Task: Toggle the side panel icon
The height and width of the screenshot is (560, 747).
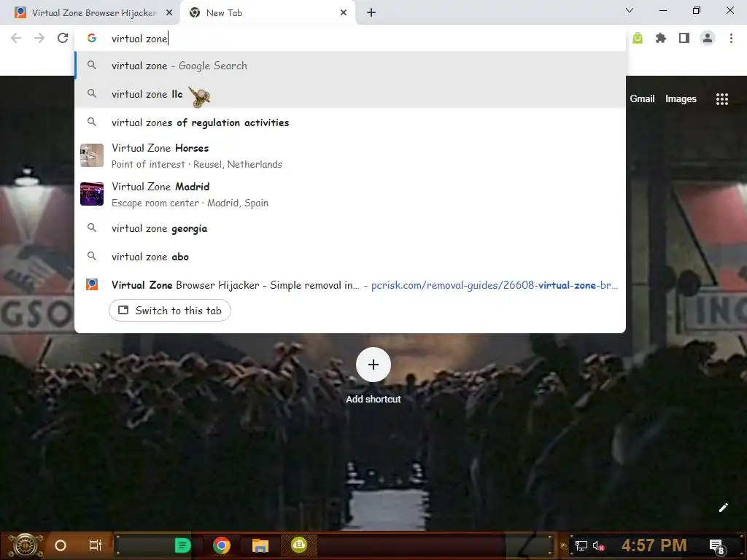Action: pyautogui.click(x=684, y=38)
